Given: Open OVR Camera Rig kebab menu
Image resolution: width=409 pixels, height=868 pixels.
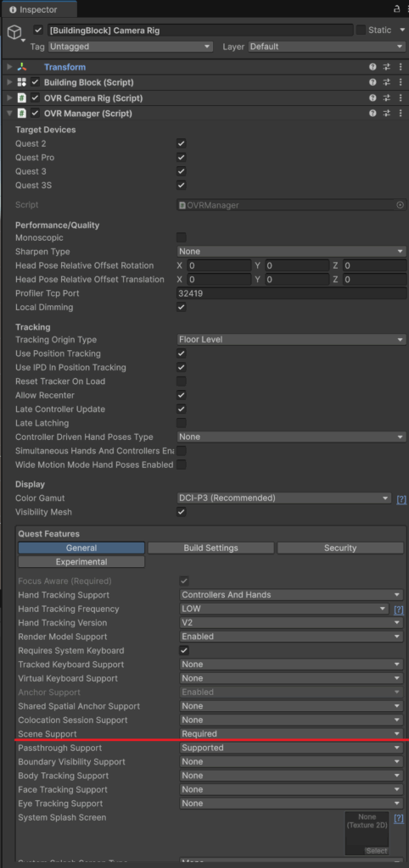Looking at the screenshot, I should 401,98.
